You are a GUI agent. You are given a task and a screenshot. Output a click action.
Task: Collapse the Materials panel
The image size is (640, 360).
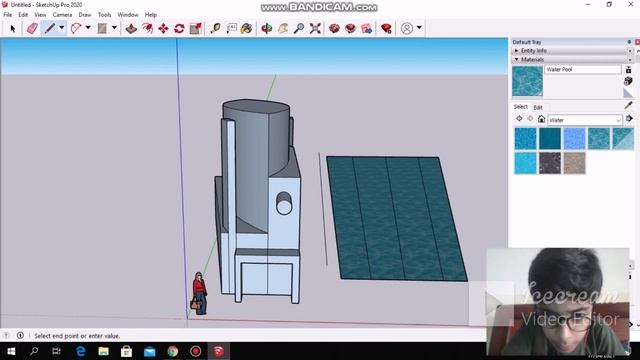click(x=516, y=60)
